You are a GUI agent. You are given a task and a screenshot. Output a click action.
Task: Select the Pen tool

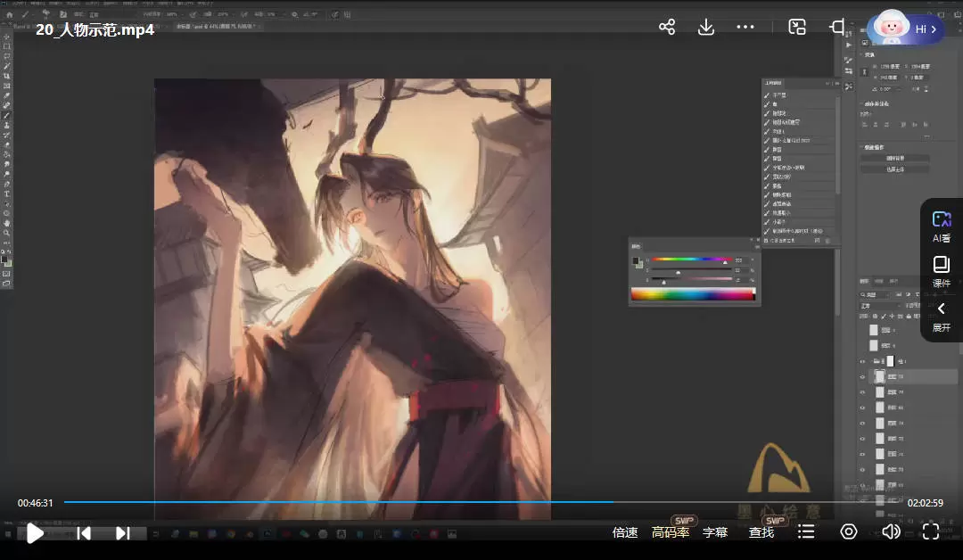[7, 185]
